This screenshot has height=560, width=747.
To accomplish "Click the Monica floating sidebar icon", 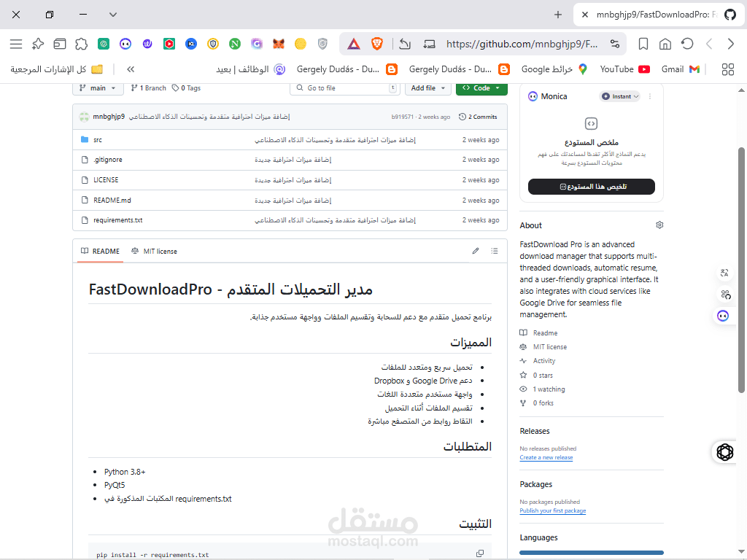I will 723,316.
